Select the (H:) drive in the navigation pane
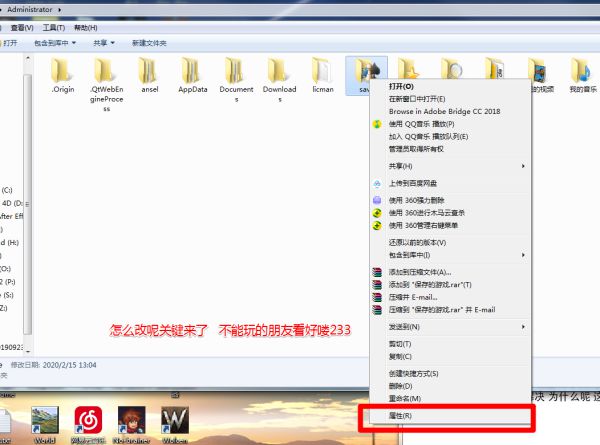The image size is (600, 445). 10,243
